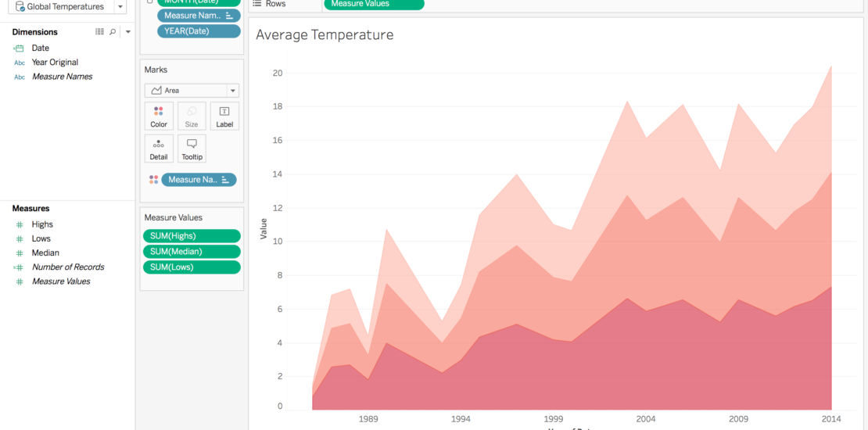This screenshot has height=430, width=868.
Task: Click the 20 y-axis tick label
Action: pyautogui.click(x=278, y=73)
